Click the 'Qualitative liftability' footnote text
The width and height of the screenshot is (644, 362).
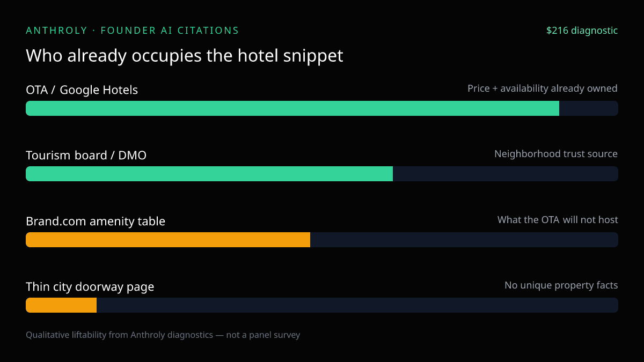tap(163, 335)
